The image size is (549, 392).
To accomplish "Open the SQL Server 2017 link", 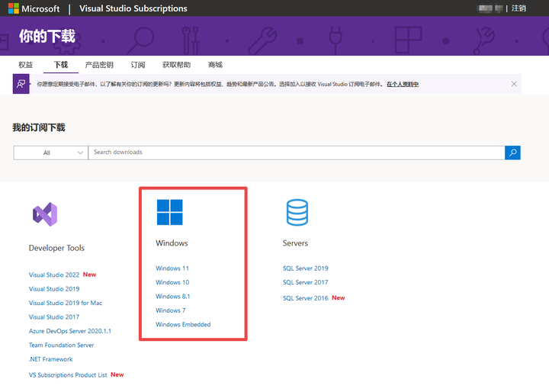I will [306, 282].
